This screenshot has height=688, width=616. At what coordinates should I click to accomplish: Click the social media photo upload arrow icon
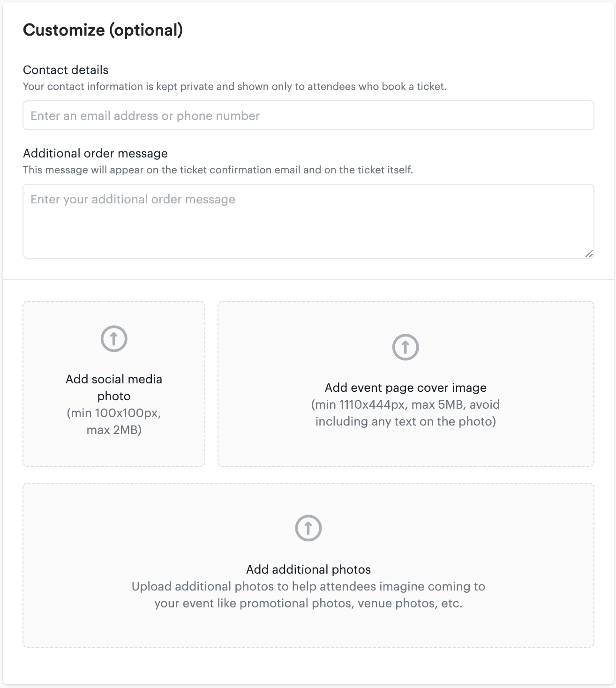pyautogui.click(x=114, y=338)
